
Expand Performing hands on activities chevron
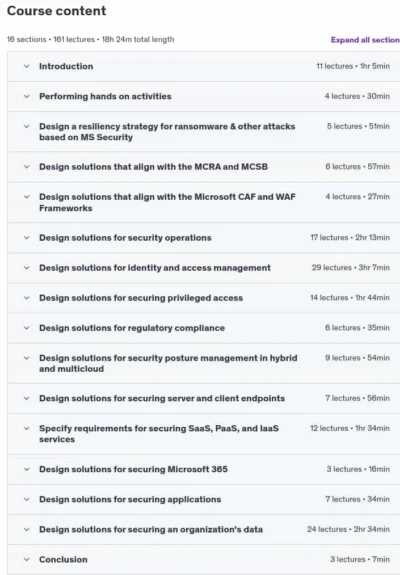point(26,96)
